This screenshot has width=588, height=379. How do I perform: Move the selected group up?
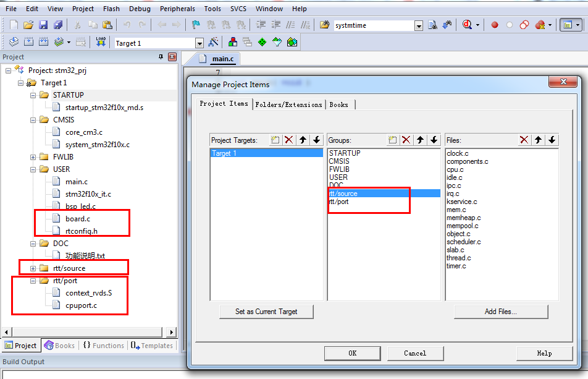[x=420, y=140]
